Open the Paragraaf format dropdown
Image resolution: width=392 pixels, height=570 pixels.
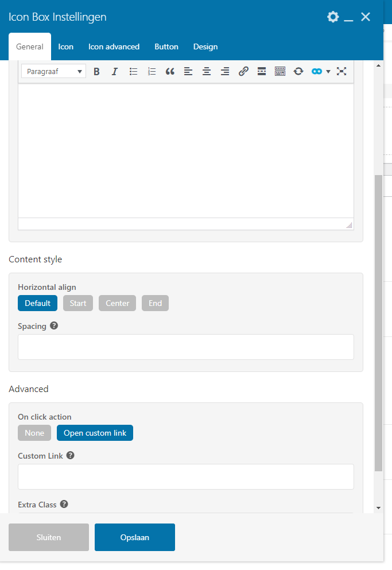click(54, 71)
